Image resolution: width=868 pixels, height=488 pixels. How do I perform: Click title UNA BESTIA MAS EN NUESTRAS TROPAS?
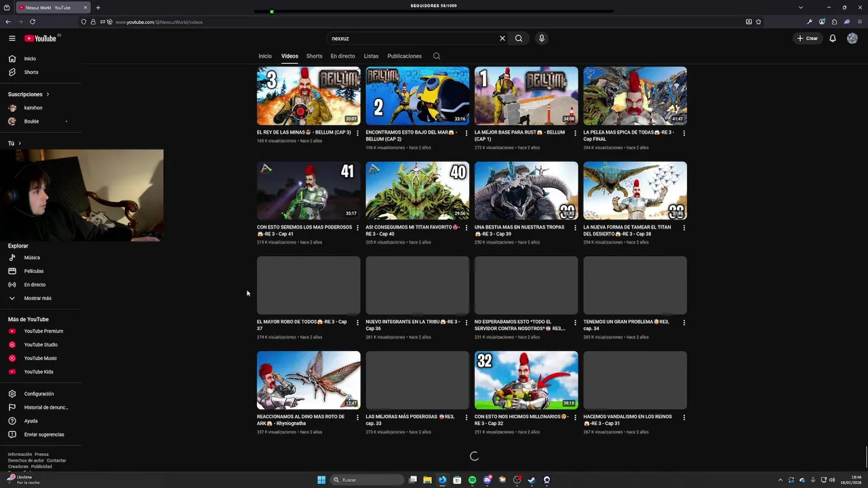click(x=519, y=230)
